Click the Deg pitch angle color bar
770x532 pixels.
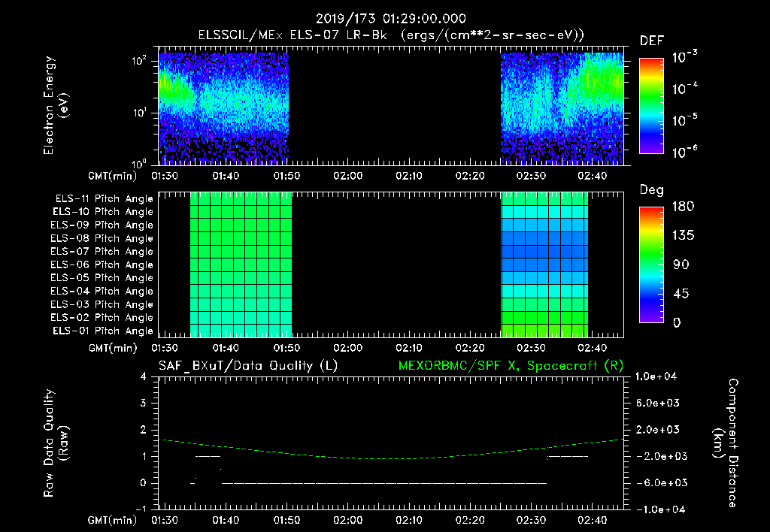click(652, 264)
